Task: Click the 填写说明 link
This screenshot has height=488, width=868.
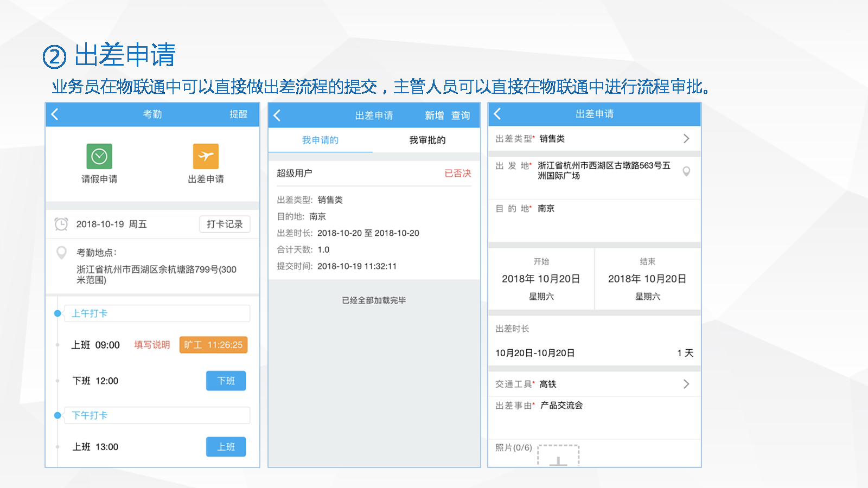Action: click(x=152, y=345)
